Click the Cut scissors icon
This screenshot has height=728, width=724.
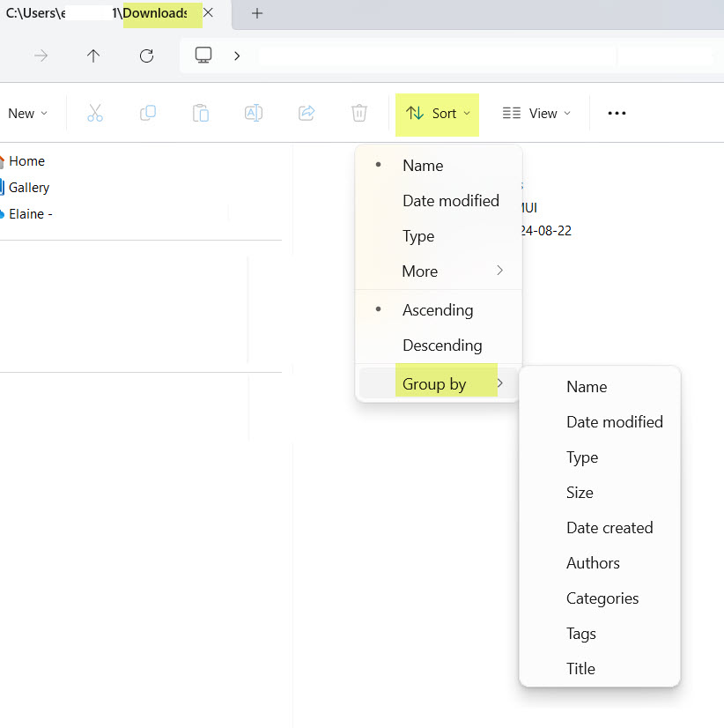point(95,113)
